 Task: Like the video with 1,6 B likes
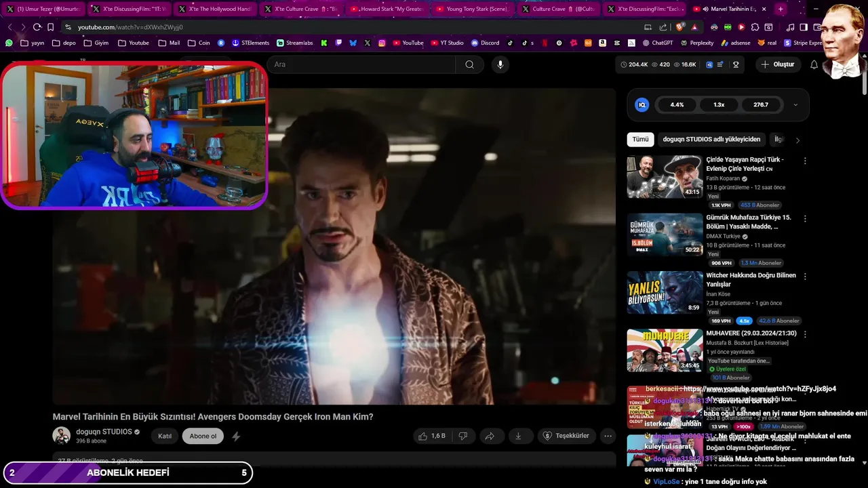(432, 436)
